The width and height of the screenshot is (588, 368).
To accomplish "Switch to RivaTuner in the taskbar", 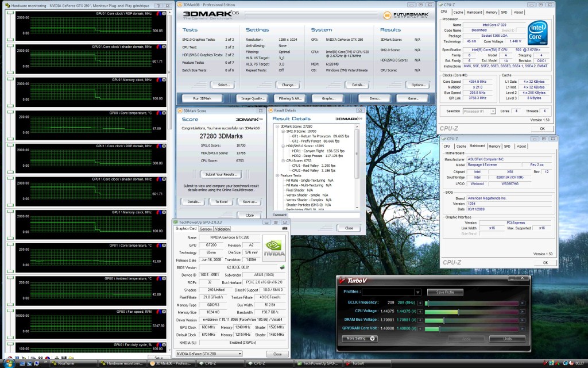I will [x=73, y=363].
